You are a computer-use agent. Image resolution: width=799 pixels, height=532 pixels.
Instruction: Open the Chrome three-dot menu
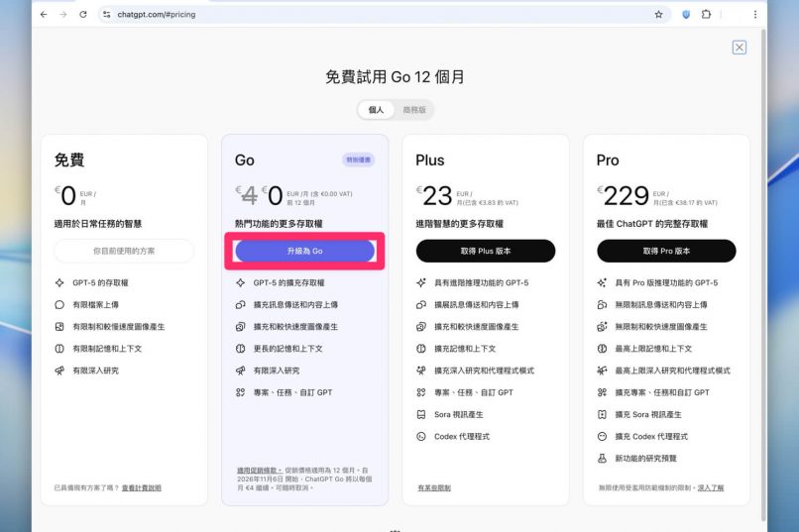pyautogui.click(x=755, y=15)
